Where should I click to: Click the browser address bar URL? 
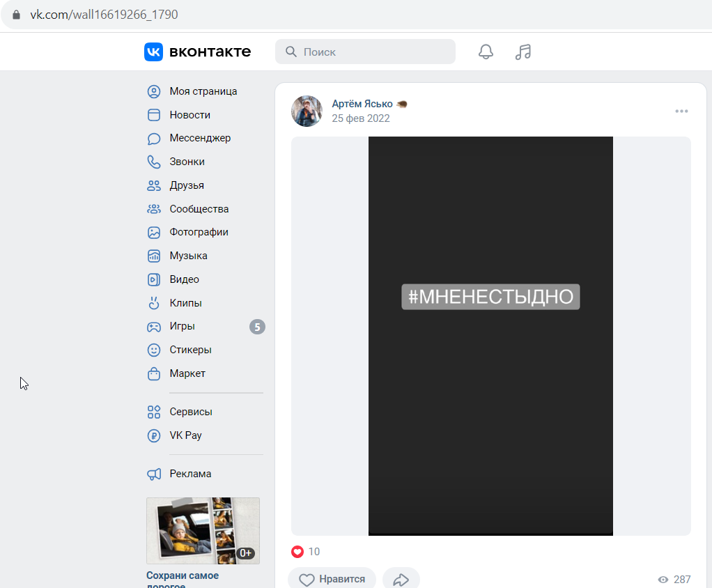click(104, 15)
